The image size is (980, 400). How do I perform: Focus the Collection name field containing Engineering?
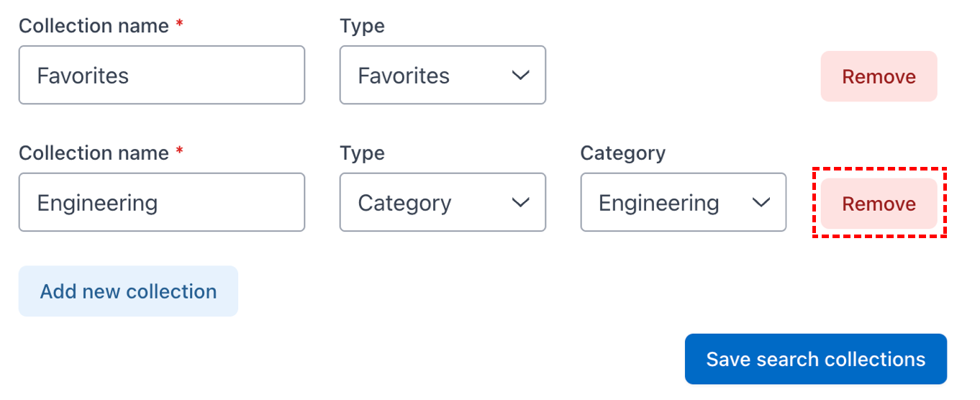pyautogui.click(x=162, y=202)
